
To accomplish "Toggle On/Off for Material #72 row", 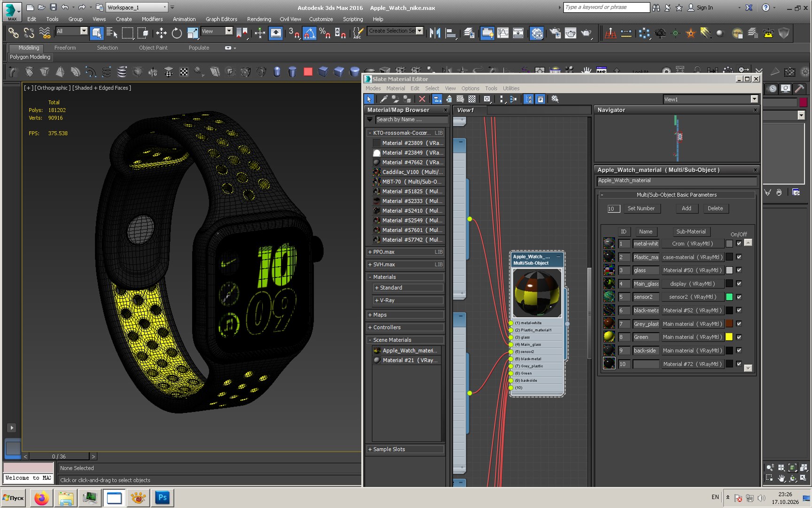I will tap(739, 364).
